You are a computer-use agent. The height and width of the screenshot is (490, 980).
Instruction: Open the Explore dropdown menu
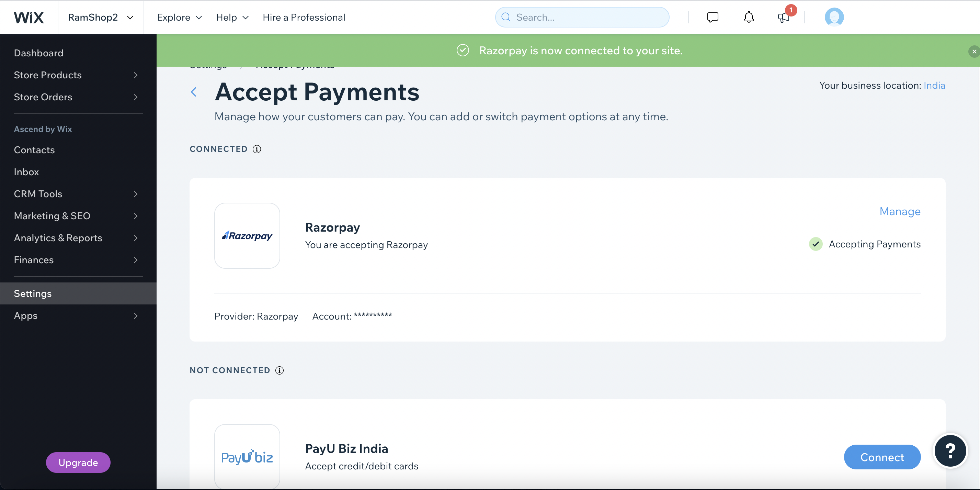[x=179, y=18]
